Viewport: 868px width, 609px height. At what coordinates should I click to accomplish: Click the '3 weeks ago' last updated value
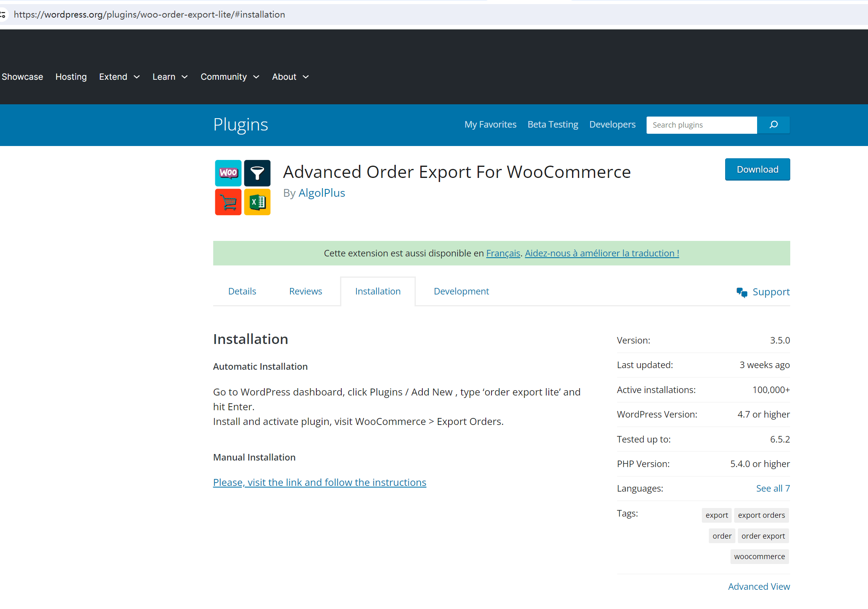coord(764,365)
